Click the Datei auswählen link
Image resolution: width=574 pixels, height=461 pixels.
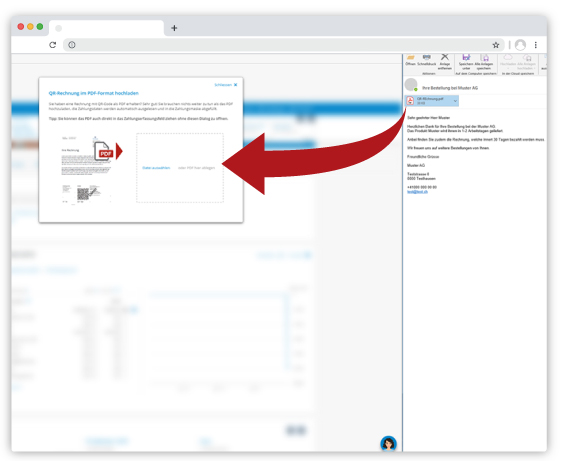(x=156, y=168)
